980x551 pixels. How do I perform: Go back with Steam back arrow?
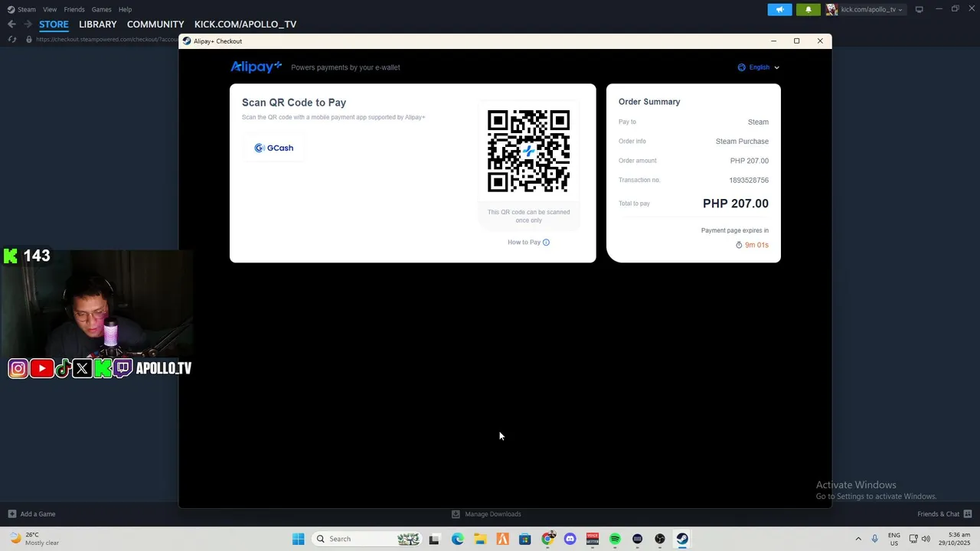pos(11,24)
